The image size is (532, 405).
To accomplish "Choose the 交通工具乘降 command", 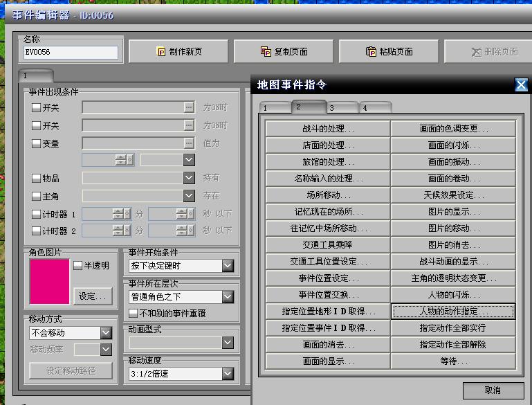I will tap(328, 245).
